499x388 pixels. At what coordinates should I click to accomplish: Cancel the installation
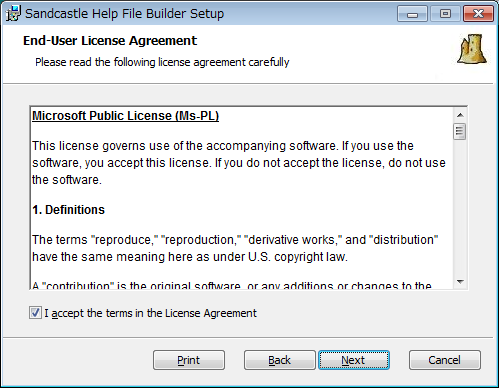click(x=445, y=360)
